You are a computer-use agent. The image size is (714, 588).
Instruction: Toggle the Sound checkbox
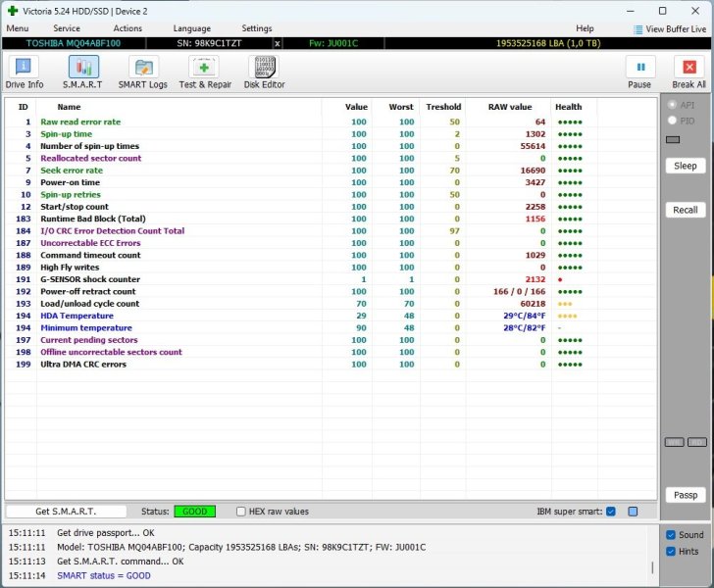pyautogui.click(x=671, y=535)
